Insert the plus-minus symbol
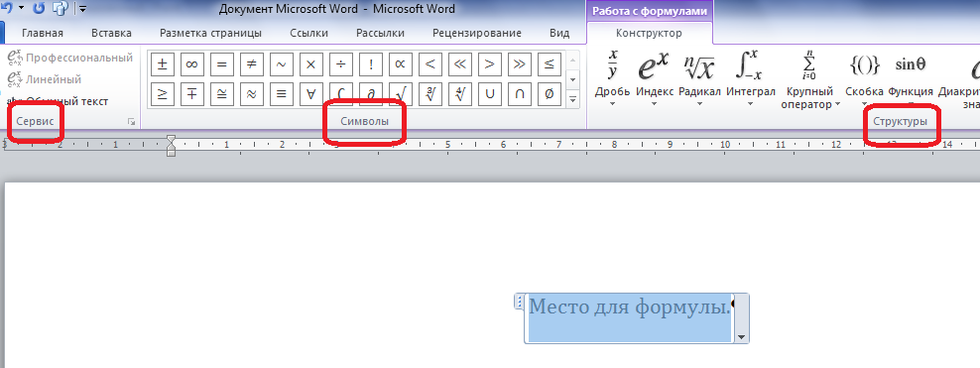Screen dimensions: 980x368 (x=163, y=63)
